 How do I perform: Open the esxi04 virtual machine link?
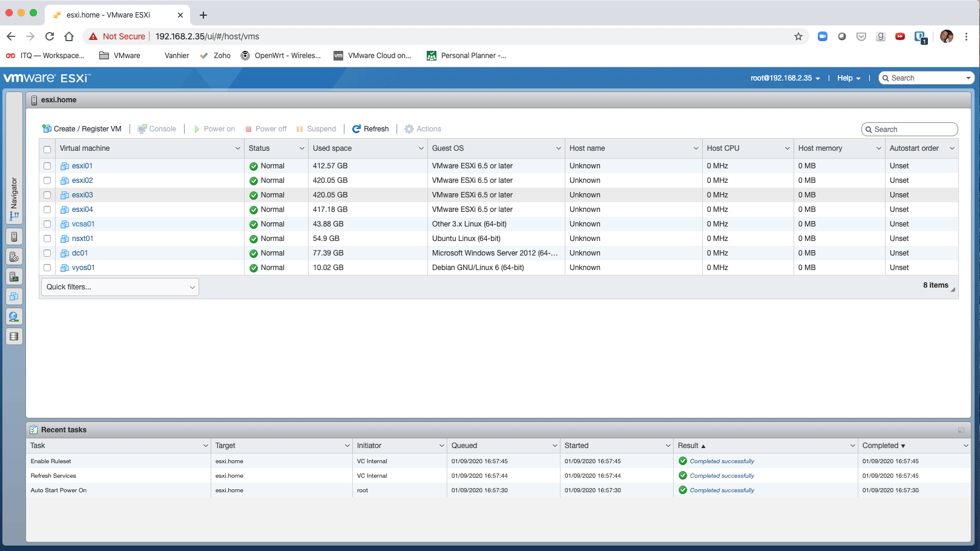click(82, 210)
